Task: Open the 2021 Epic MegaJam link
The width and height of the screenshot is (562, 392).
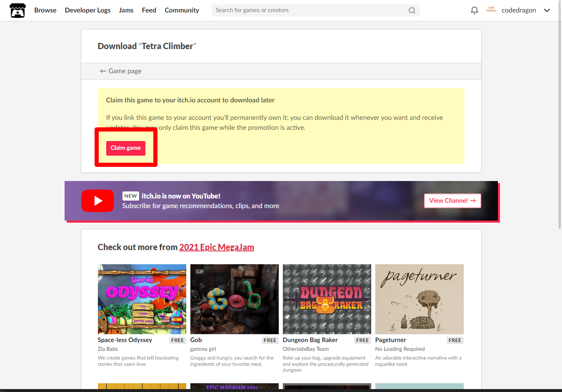Action: click(x=217, y=247)
